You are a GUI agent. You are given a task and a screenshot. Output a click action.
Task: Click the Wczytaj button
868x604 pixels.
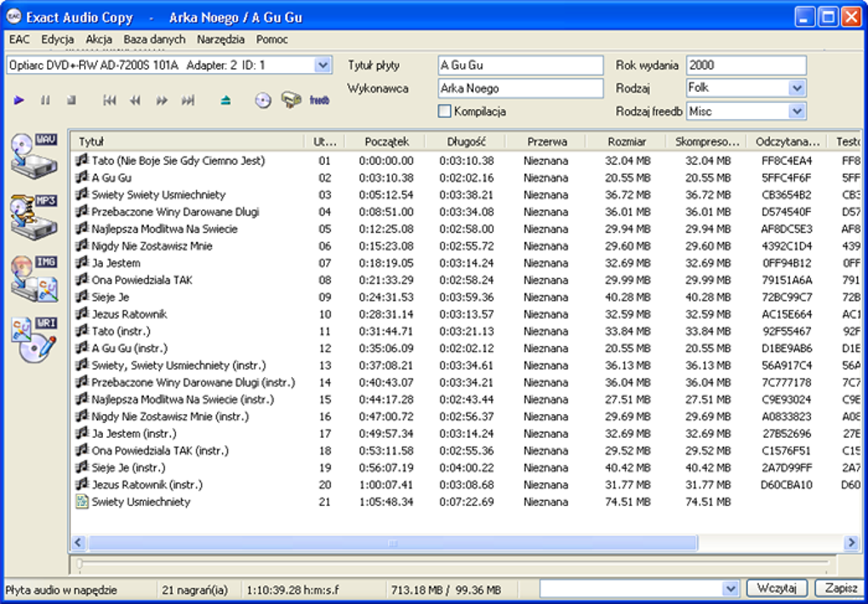(777, 588)
